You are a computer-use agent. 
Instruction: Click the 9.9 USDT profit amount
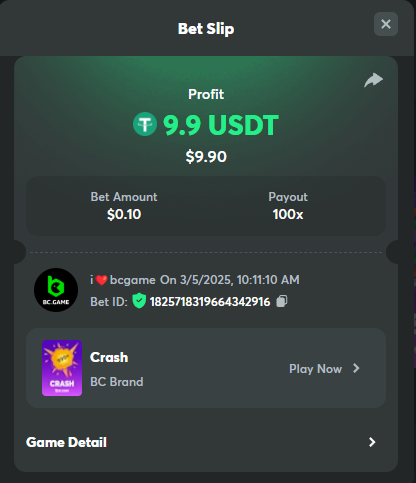tap(221, 125)
